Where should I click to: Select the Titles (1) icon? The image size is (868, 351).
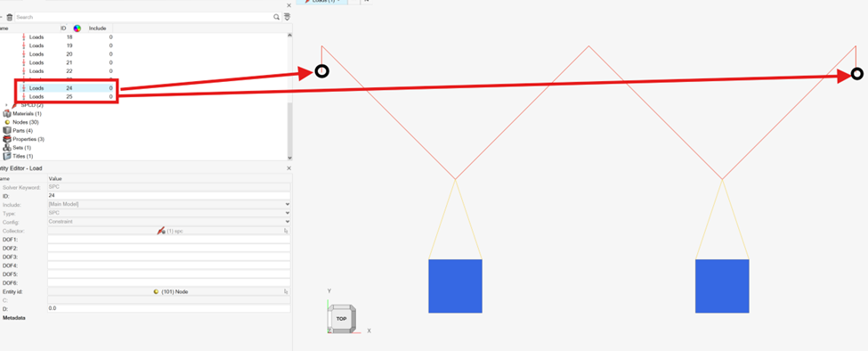pos(7,156)
